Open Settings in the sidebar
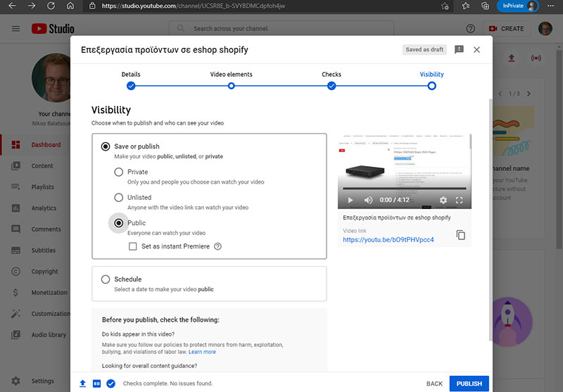563x392 pixels. (36, 381)
